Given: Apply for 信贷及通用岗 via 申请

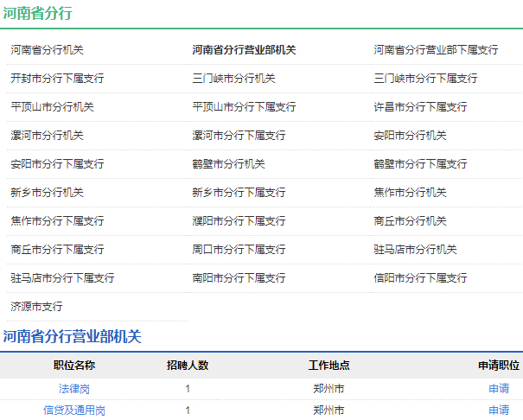Looking at the screenshot, I should (499, 410).
